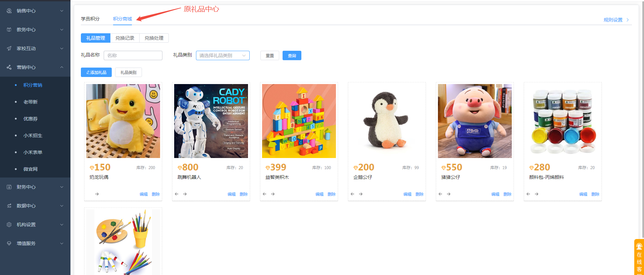
Task: Switch to the 兑换记录 tab
Action: 125,38
